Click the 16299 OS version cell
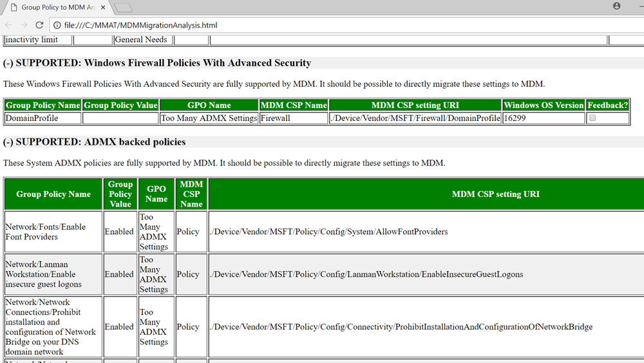Screen dimensions: 644x363 (x=544, y=118)
